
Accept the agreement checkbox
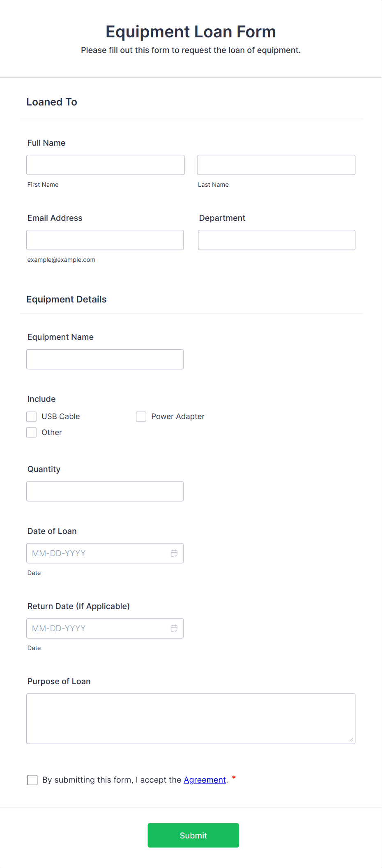(32, 780)
